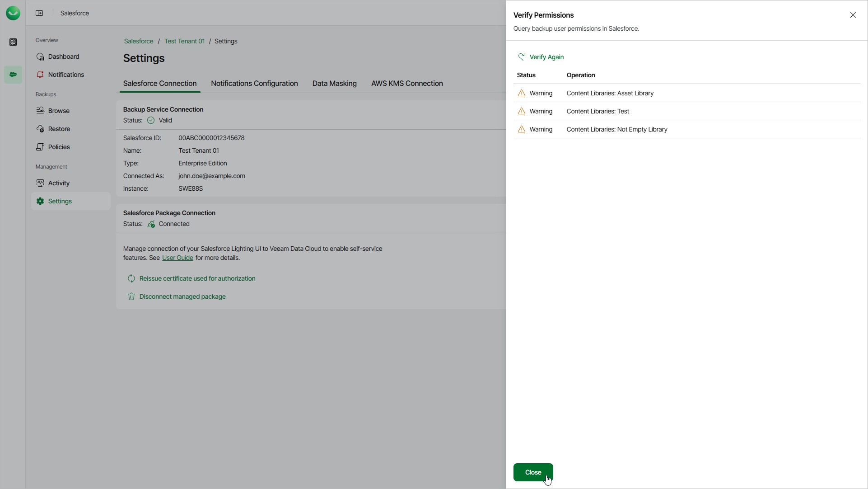
Task: Click the Verify Again refresh icon
Action: click(521, 57)
